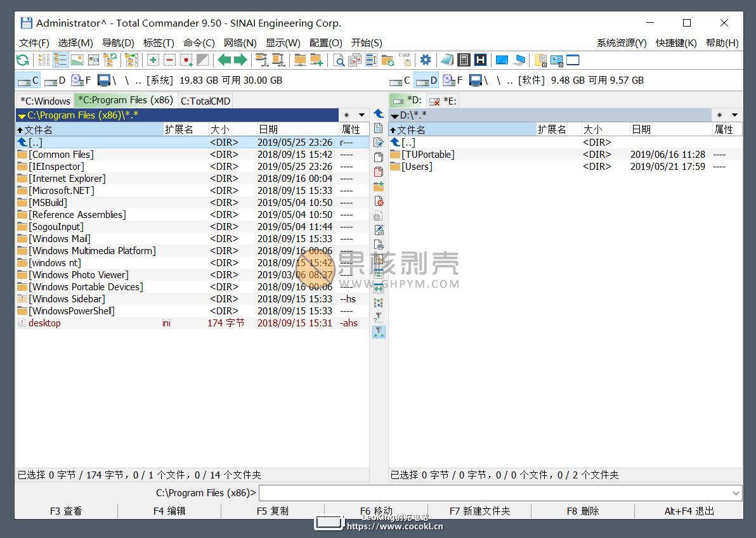
Task: Open the multi-rename tool icon
Action: tap(371, 60)
